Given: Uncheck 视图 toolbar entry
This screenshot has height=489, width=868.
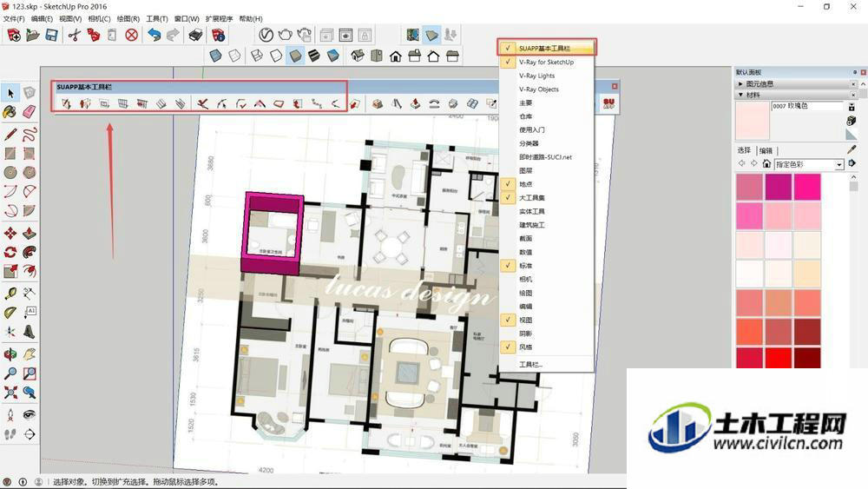Looking at the screenshot, I should 546,320.
